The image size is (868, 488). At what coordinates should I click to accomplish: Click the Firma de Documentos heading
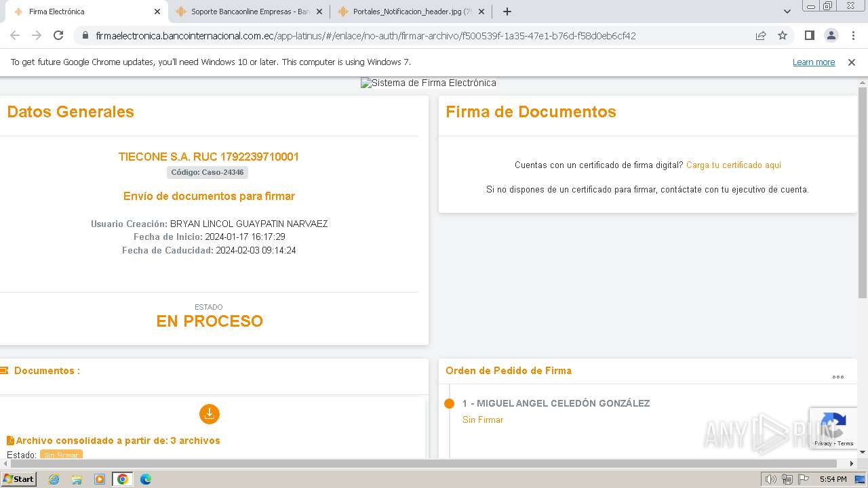point(531,112)
